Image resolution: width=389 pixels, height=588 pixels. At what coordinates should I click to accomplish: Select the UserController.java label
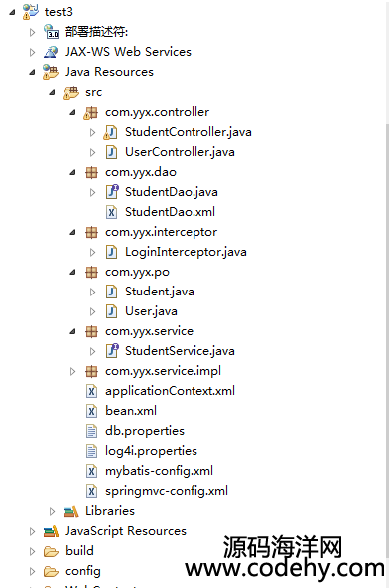180,152
